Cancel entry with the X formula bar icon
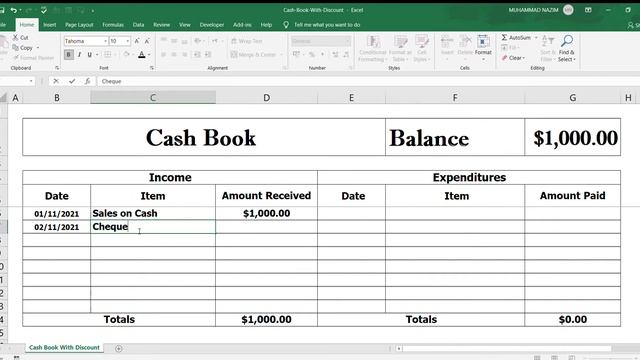The height and width of the screenshot is (360, 640). [x=56, y=81]
